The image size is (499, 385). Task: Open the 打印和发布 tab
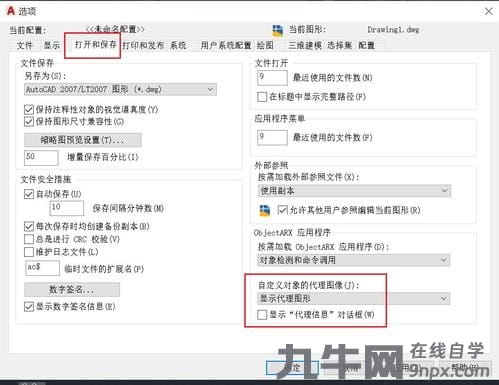[143, 45]
